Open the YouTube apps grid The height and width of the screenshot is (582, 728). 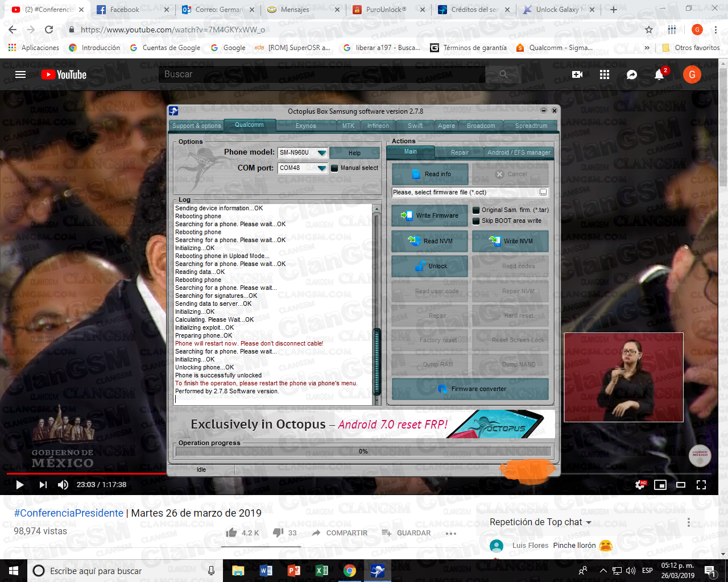(605, 74)
